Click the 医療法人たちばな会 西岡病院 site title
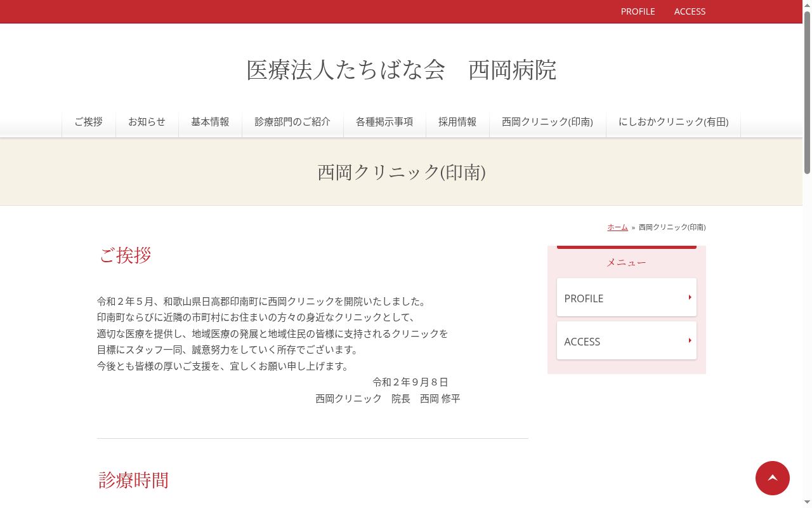 [401, 70]
